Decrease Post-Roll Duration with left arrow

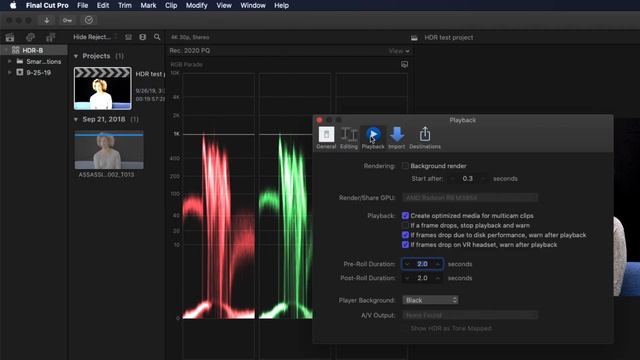[x=407, y=278]
